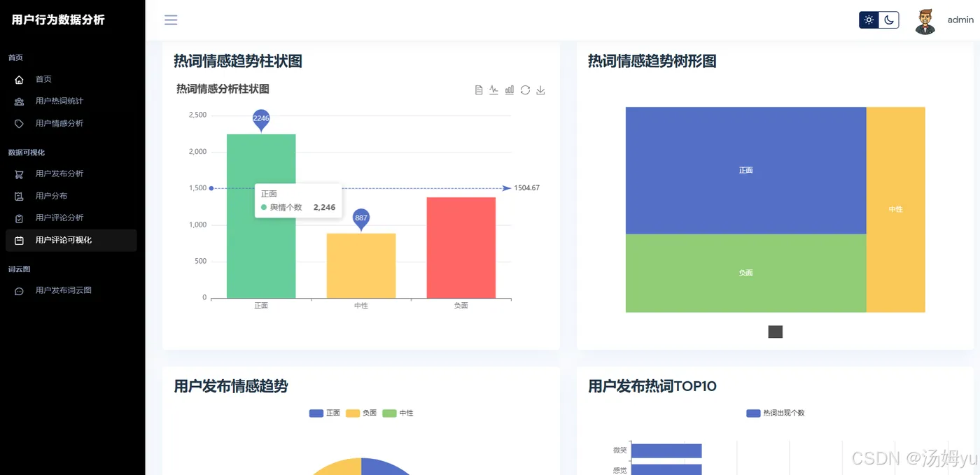Open 用户情感分析 menu item
This screenshot has height=475, width=980.
pos(71,123)
